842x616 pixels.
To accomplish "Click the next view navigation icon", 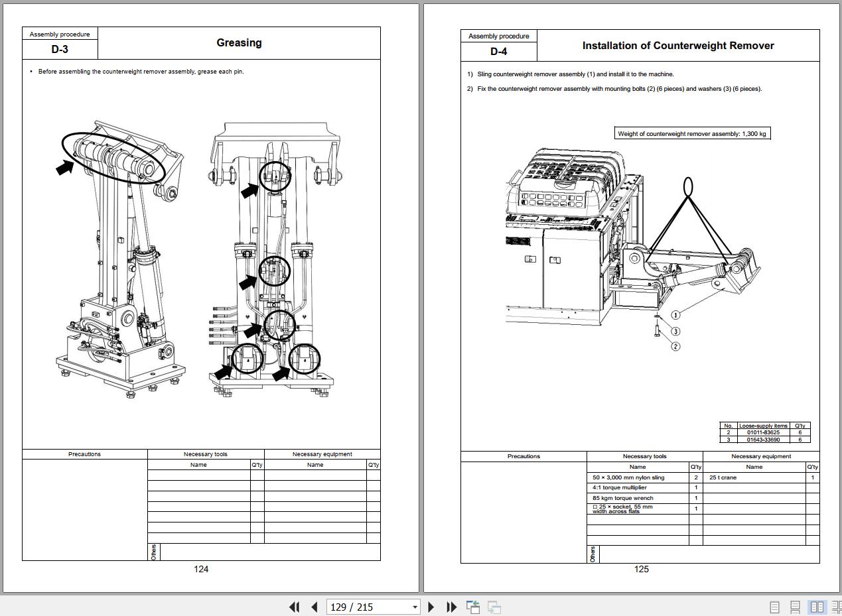I will click(494, 607).
